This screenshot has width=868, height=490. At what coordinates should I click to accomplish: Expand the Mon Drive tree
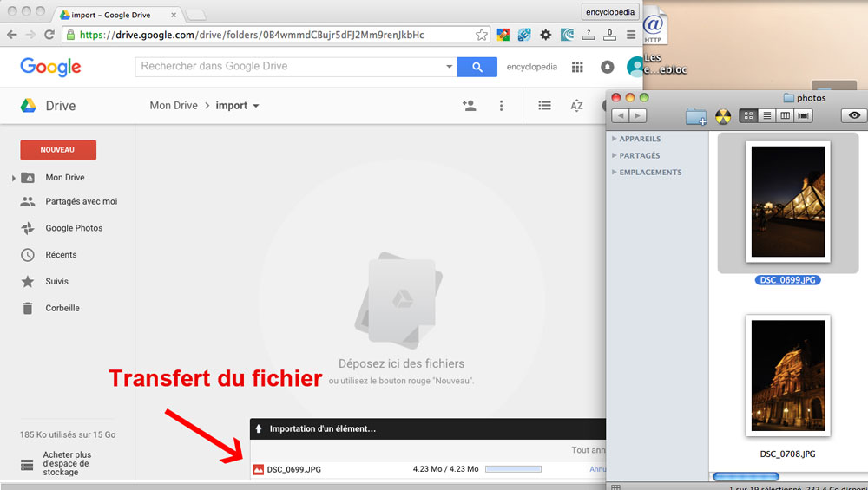click(x=14, y=178)
